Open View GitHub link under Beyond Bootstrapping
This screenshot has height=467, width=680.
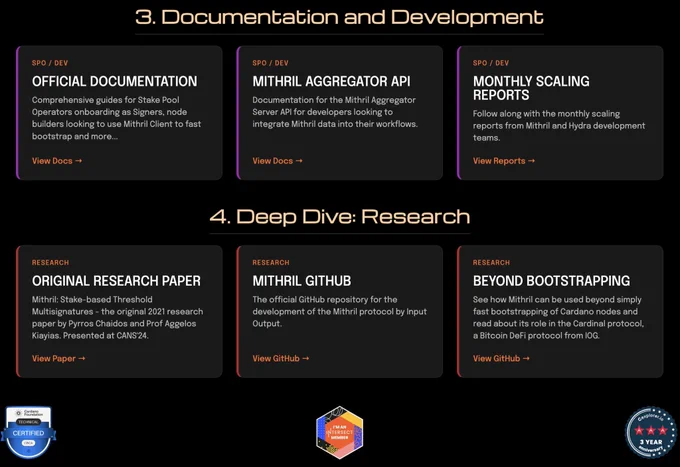(501, 359)
